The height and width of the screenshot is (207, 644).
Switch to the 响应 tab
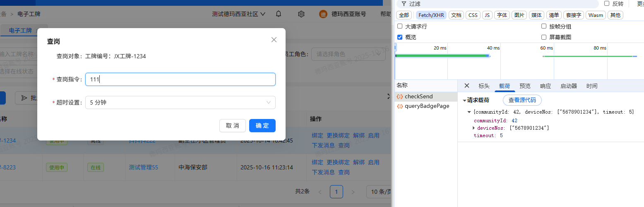pyautogui.click(x=545, y=86)
